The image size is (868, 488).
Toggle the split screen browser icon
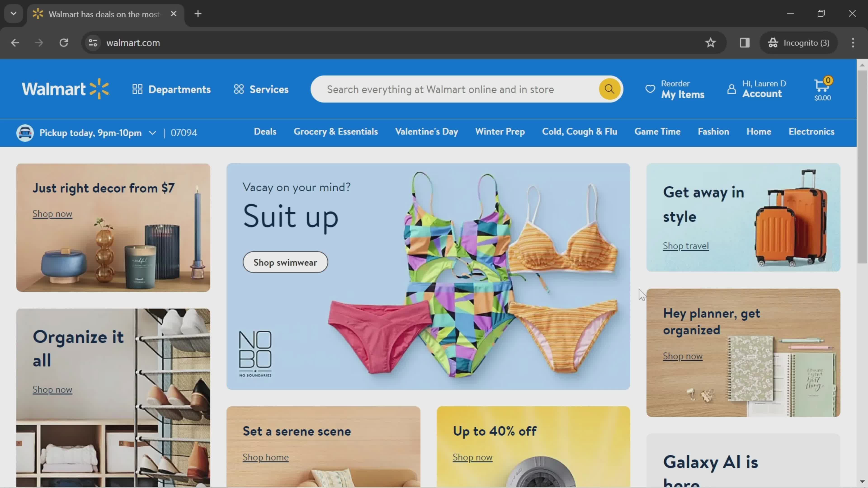(745, 42)
